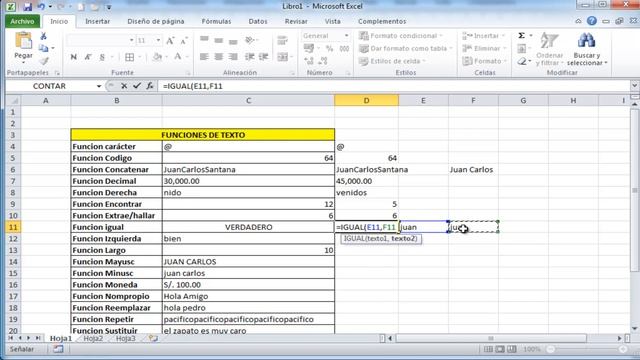
Task: Open the Archivo tab
Action: click(x=22, y=21)
